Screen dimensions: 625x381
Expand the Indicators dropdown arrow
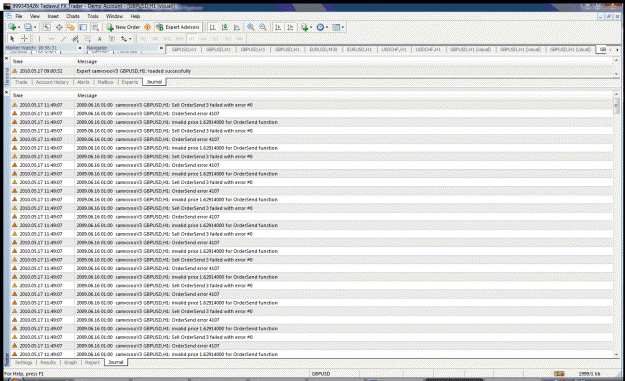click(311, 27)
